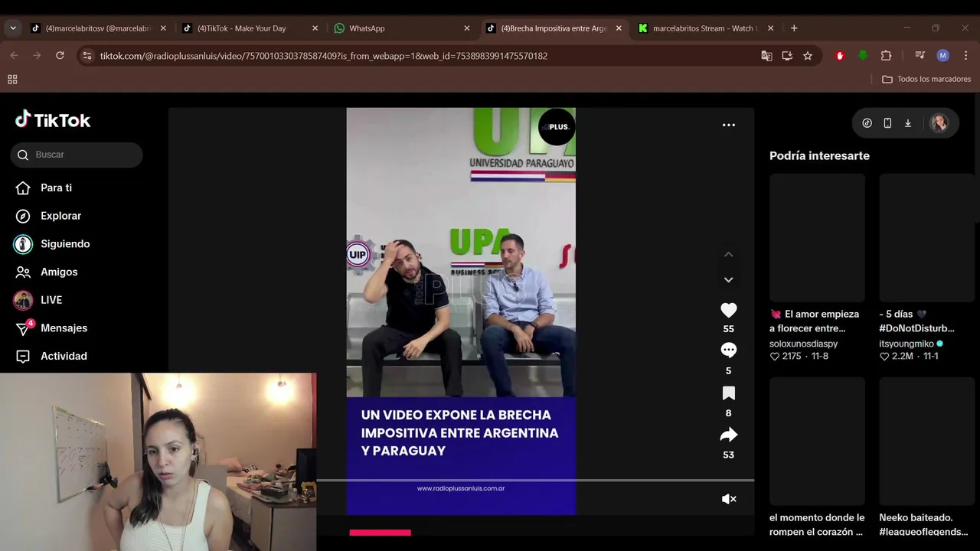Open a new browser tab
The image size is (980, 551).
coord(794,28)
